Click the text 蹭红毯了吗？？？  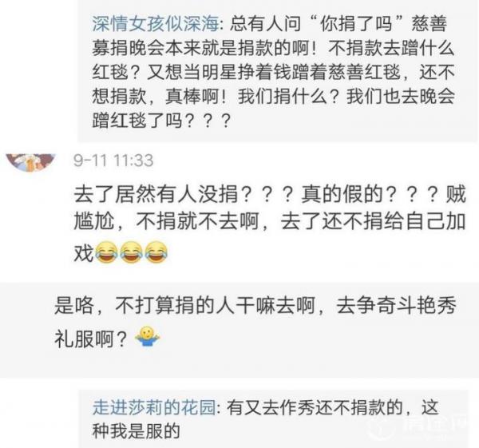point(161,121)
